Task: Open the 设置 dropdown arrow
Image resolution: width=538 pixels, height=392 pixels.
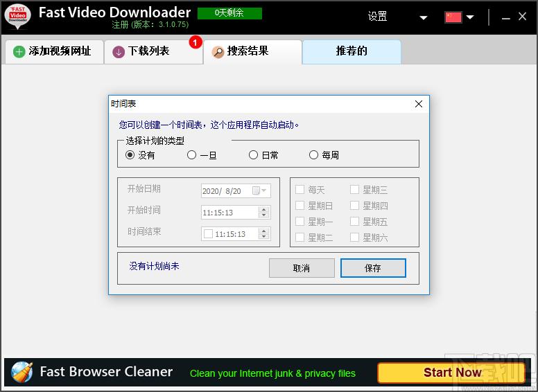Action: tap(424, 17)
